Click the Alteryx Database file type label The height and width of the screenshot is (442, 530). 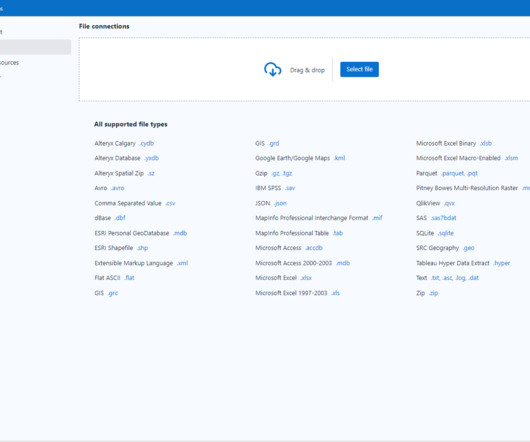coord(117,158)
